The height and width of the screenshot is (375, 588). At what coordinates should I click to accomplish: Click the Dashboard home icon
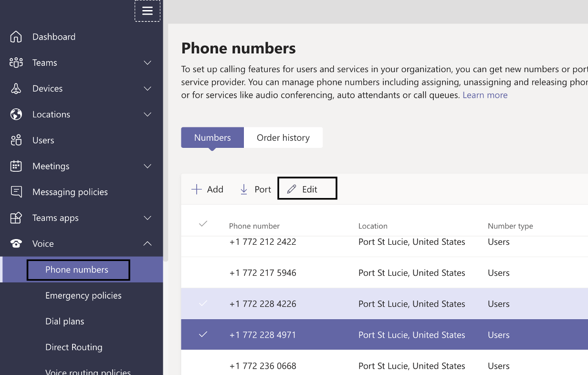(x=16, y=36)
